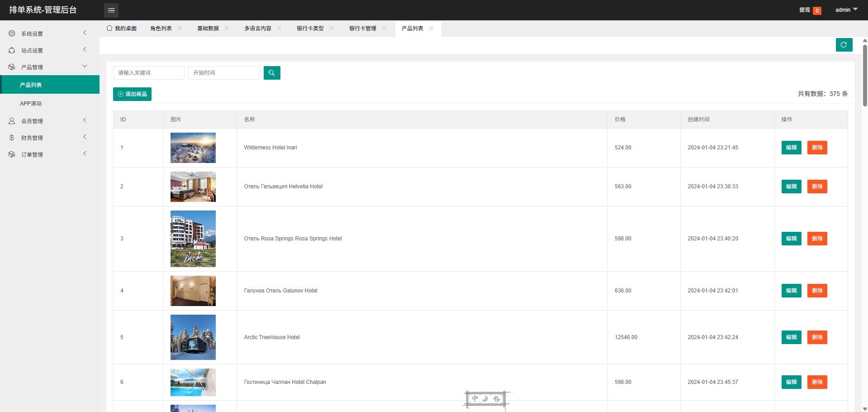Switch to the 多语言内容 tab
868x412 pixels.
[257, 29]
